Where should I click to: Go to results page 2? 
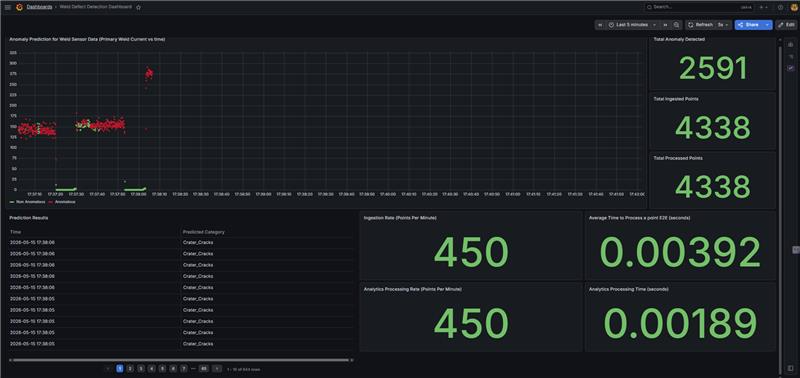[130, 368]
